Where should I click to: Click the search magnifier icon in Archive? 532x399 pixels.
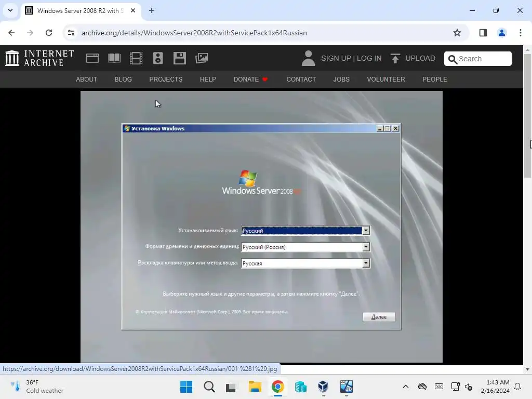pos(453,59)
